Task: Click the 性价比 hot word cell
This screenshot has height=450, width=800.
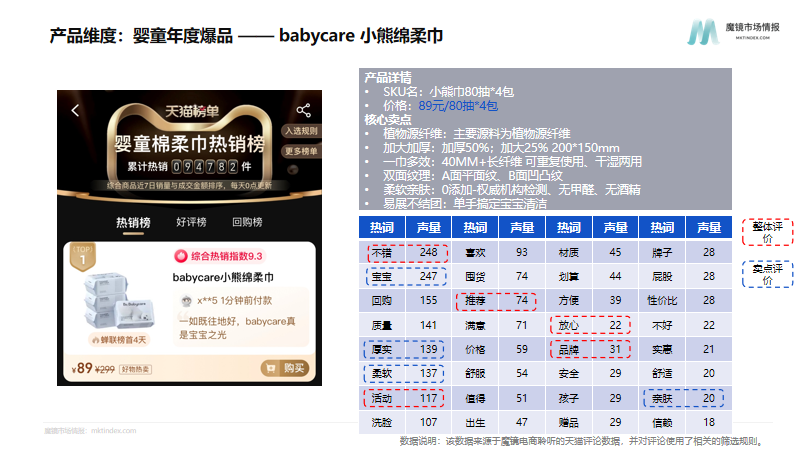Action: coord(662,301)
